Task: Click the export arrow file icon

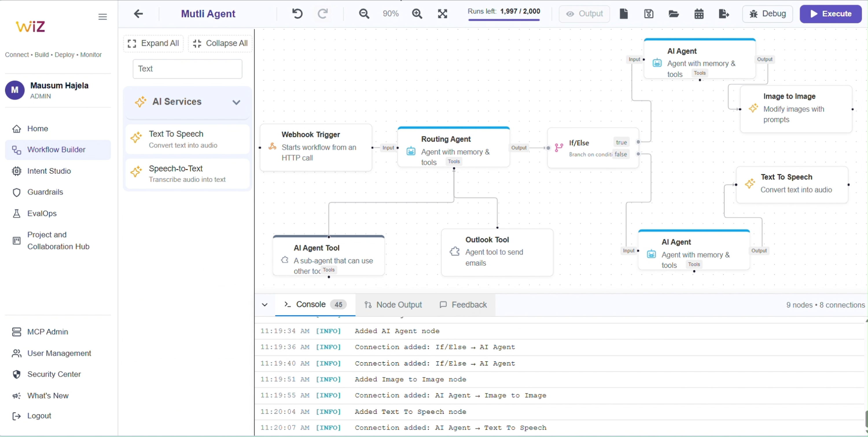Action: coord(723,14)
